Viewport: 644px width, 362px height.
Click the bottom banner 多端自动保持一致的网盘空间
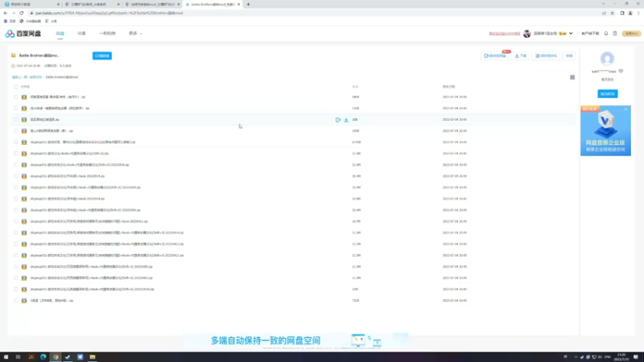pos(295,340)
